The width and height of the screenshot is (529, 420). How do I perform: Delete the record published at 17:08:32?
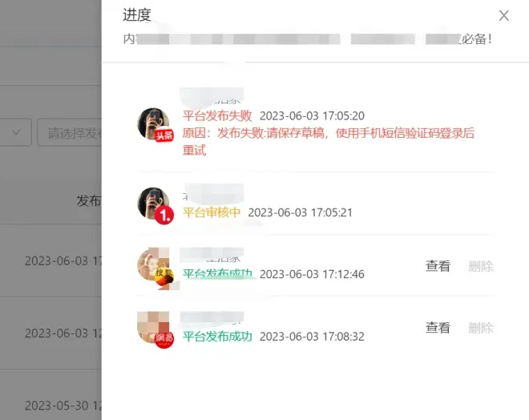[x=481, y=328]
